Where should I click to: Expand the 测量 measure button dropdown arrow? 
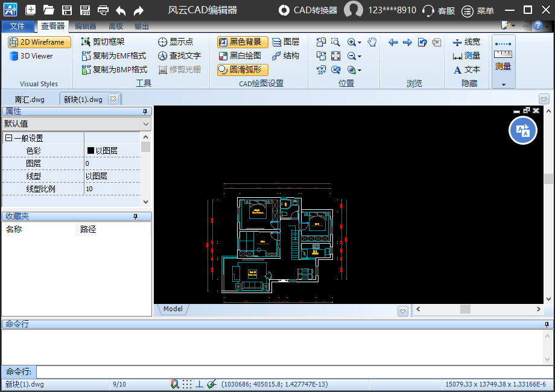tap(503, 84)
